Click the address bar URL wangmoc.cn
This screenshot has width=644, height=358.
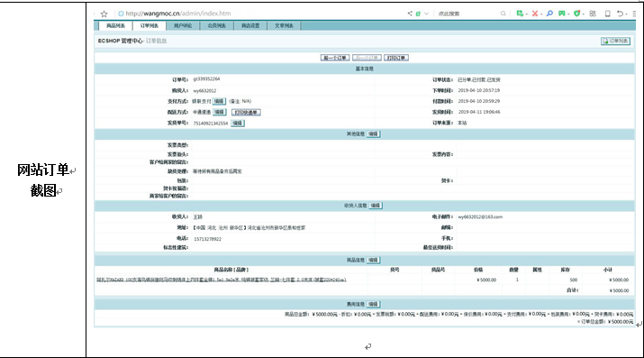[x=178, y=14]
